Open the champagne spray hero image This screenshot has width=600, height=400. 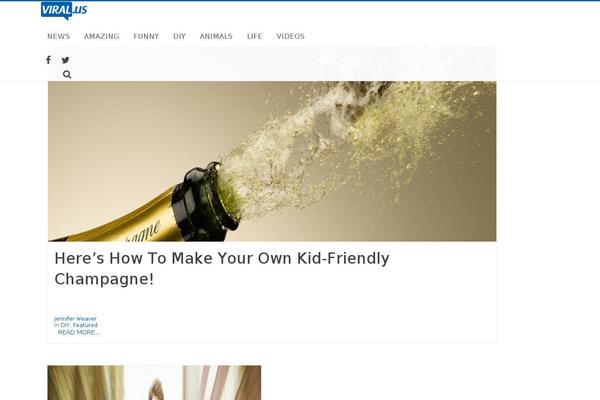click(272, 161)
